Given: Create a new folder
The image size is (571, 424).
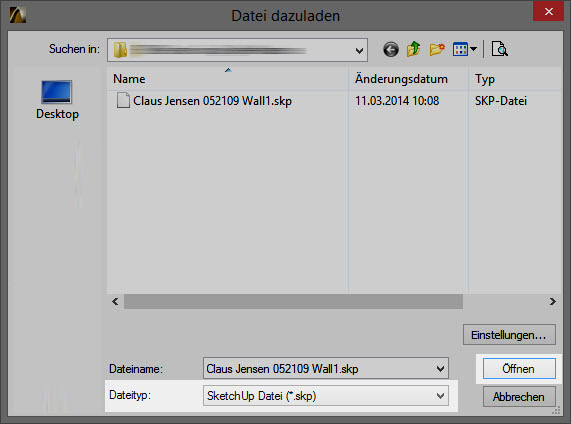Looking at the screenshot, I should pyautogui.click(x=437, y=49).
